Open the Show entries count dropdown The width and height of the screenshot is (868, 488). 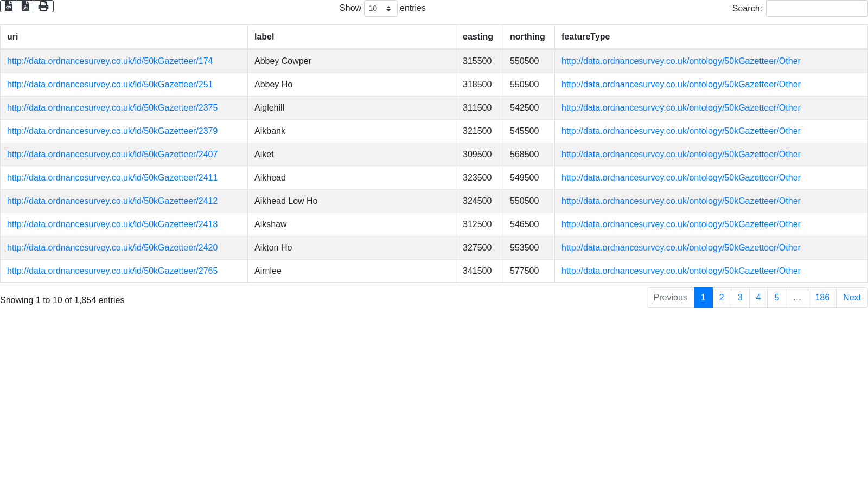click(x=380, y=8)
